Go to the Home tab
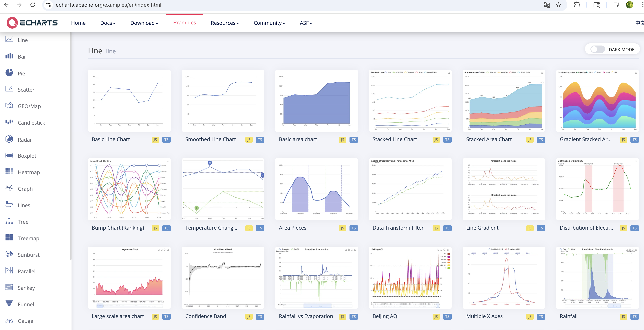Image resolution: width=644 pixels, height=330 pixels. coord(78,23)
